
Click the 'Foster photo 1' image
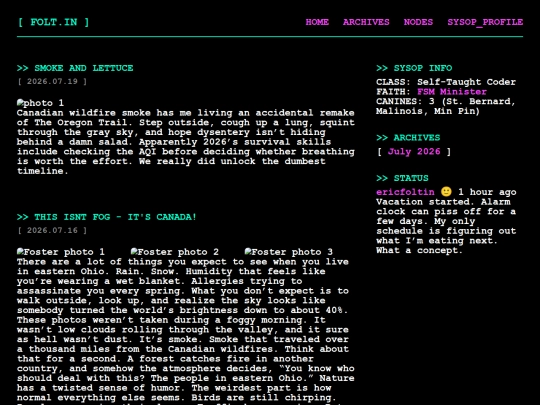click(x=61, y=252)
